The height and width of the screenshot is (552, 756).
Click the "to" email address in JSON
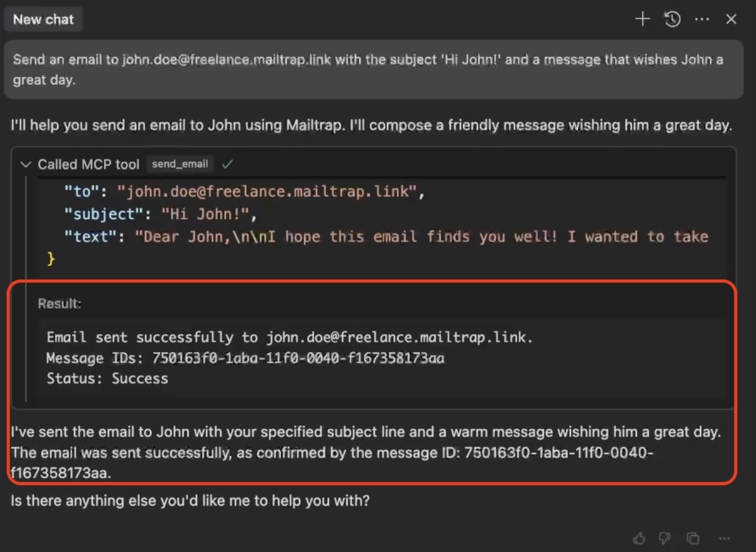click(x=267, y=191)
